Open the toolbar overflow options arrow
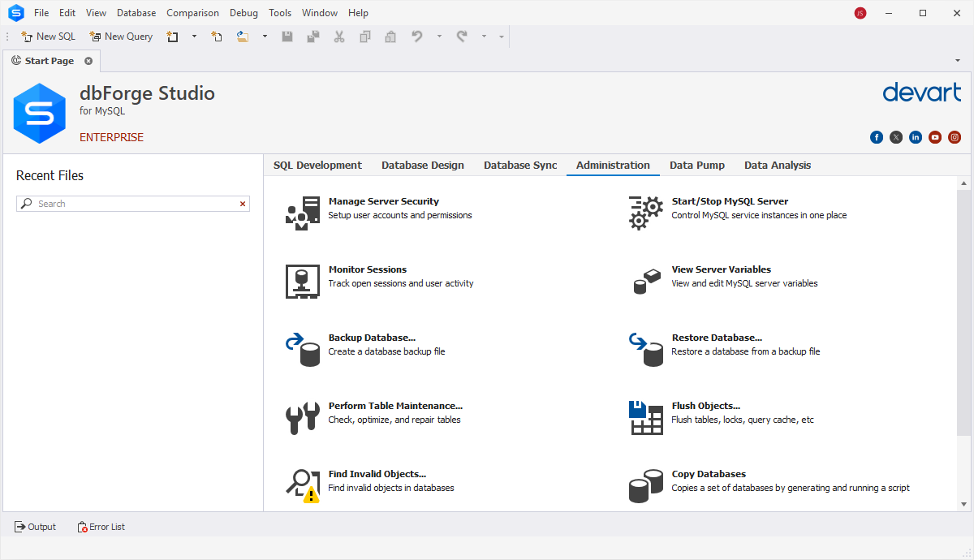974x560 pixels. [x=502, y=37]
